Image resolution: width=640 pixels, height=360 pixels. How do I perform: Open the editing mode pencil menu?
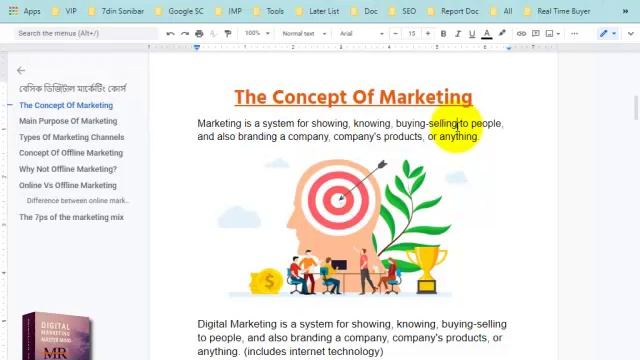(x=607, y=33)
